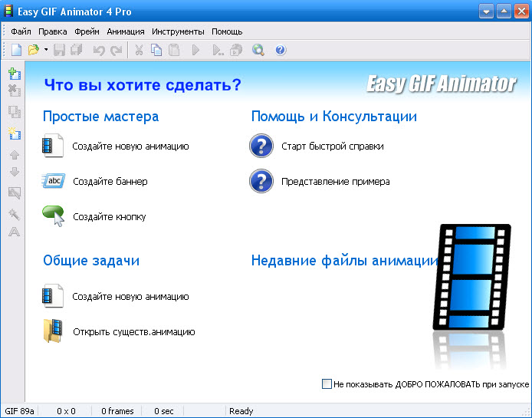The image size is (532, 418).
Task: Click the Создайте кнопку link
Action: [110, 217]
